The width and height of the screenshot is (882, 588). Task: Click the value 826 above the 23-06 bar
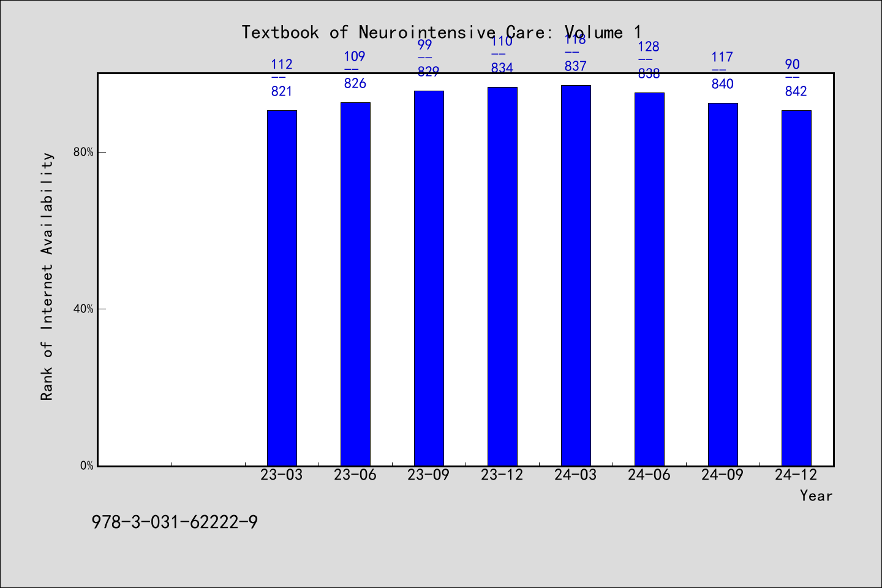(355, 83)
